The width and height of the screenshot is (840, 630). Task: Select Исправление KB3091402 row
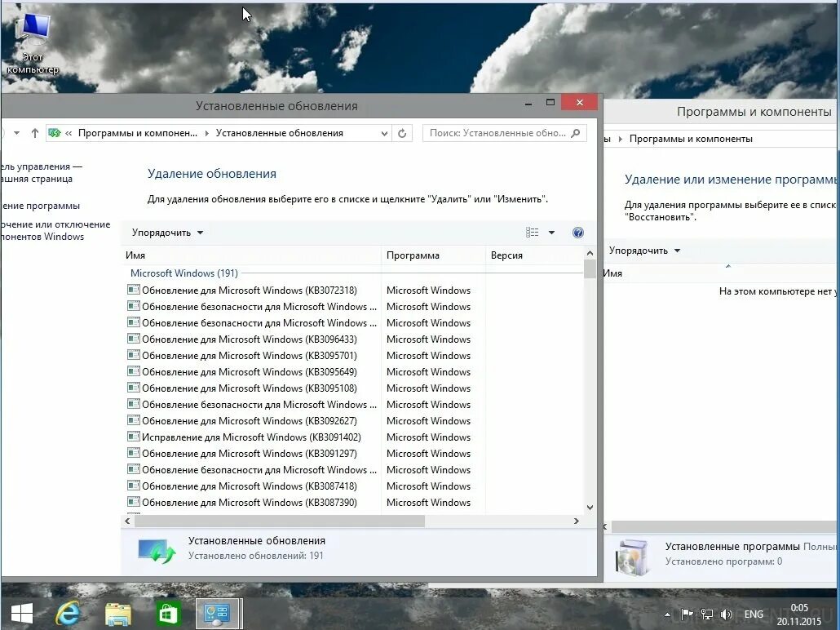pos(354,437)
